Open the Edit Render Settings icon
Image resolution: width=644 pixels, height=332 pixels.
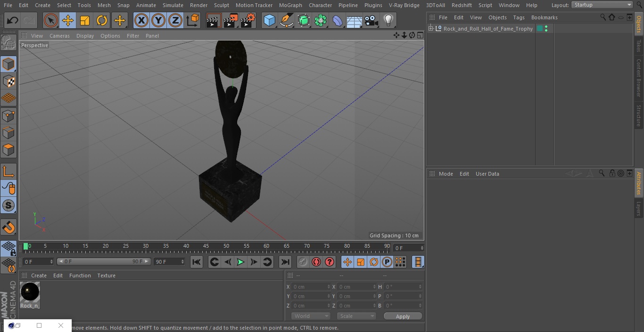(x=248, y=20)
